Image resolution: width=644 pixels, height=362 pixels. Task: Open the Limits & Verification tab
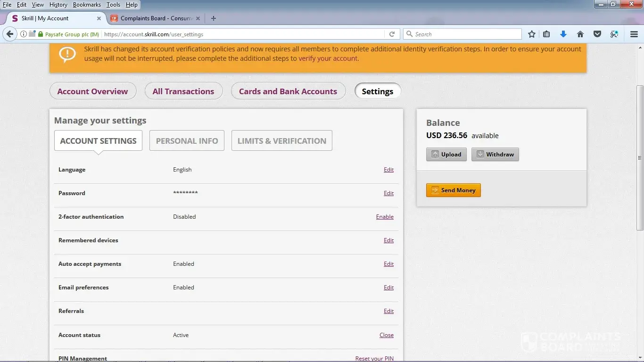[x=281, y=141]
